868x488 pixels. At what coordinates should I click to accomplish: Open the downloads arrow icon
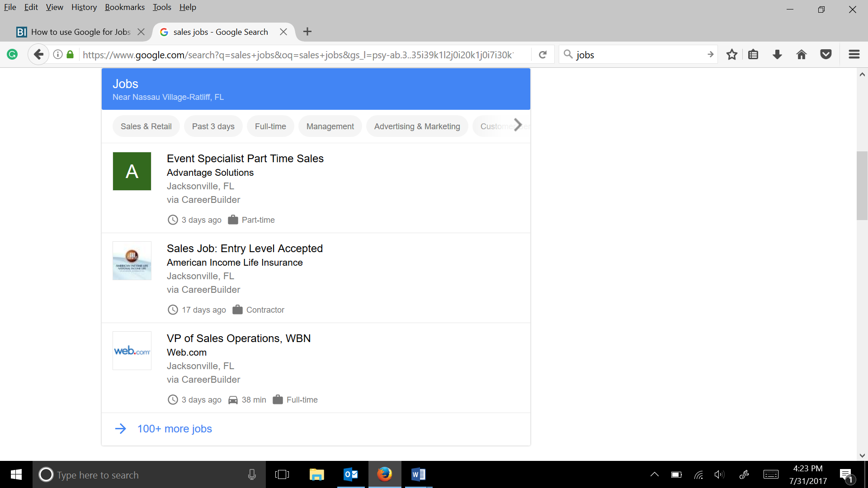pyautogui.click(x=777, y=55)
